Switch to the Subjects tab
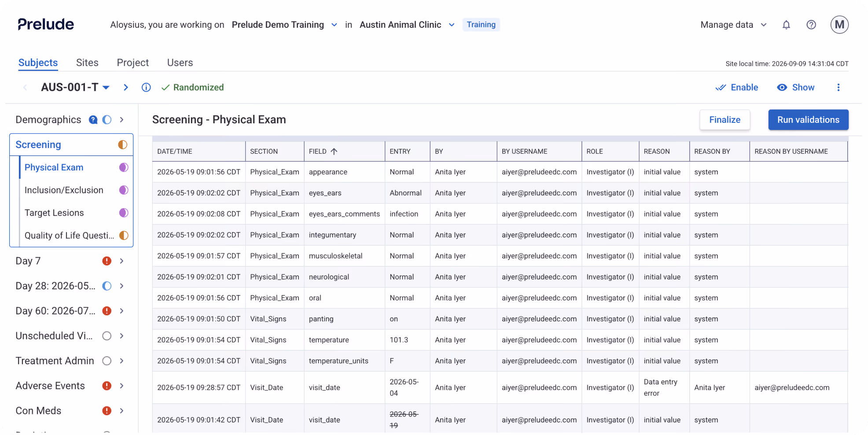The height and width of the screenshot is (435, 868). point(38,63)
